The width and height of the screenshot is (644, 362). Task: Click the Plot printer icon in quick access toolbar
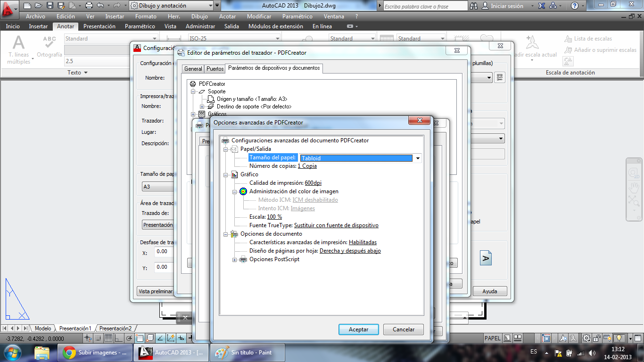click(89, 6)
